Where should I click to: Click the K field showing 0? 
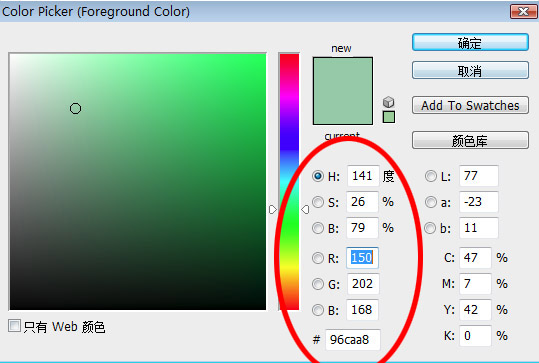pyautogui.click(x=475, y=336)
